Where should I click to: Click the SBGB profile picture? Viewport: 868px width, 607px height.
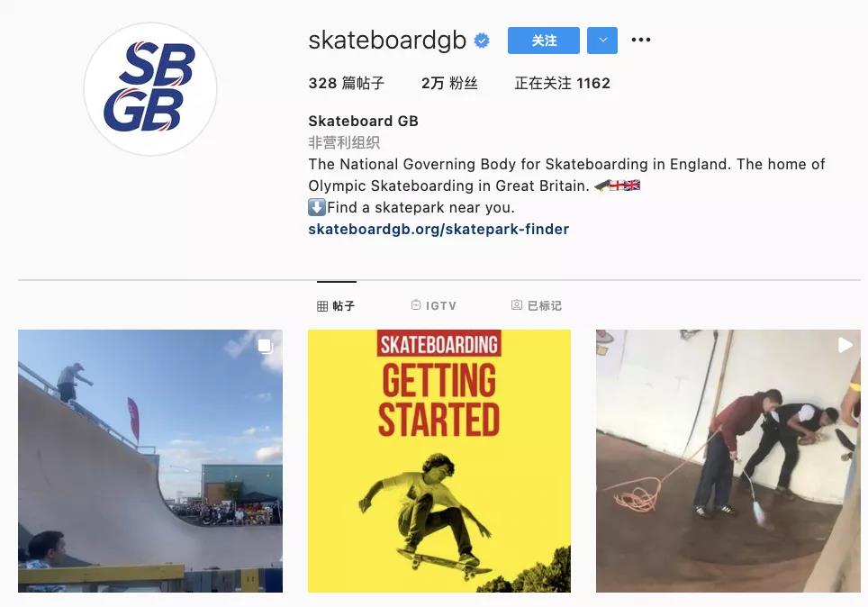(x=150, y=88)
